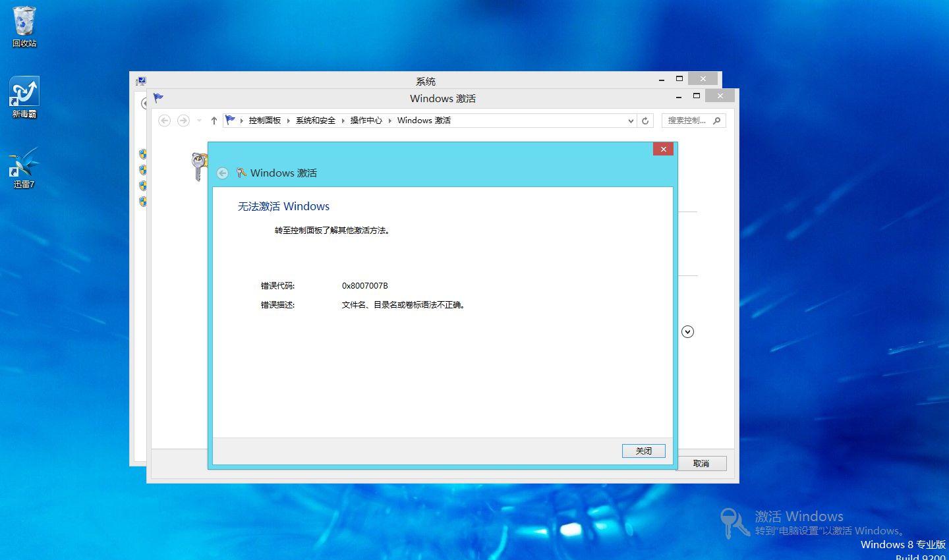Close the cyan activation error dialog with the red X
The height and width of the screenshot is (560, 949).
(663, 149)
